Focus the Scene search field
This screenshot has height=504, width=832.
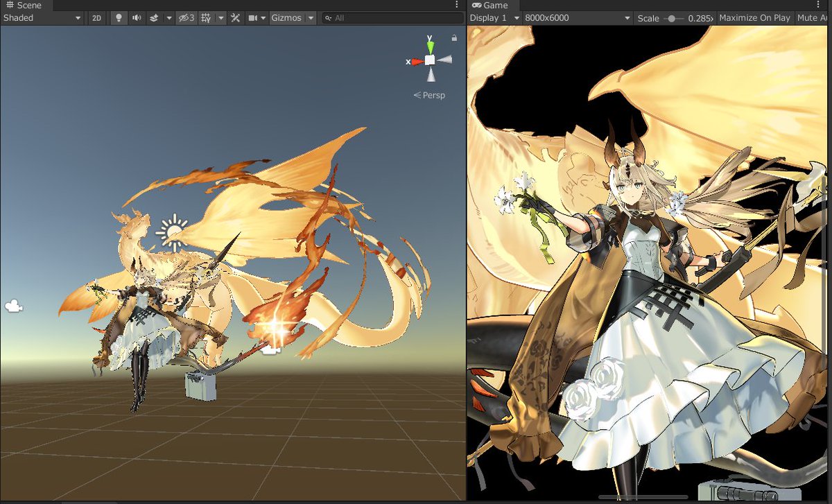[x=393, y=18]
